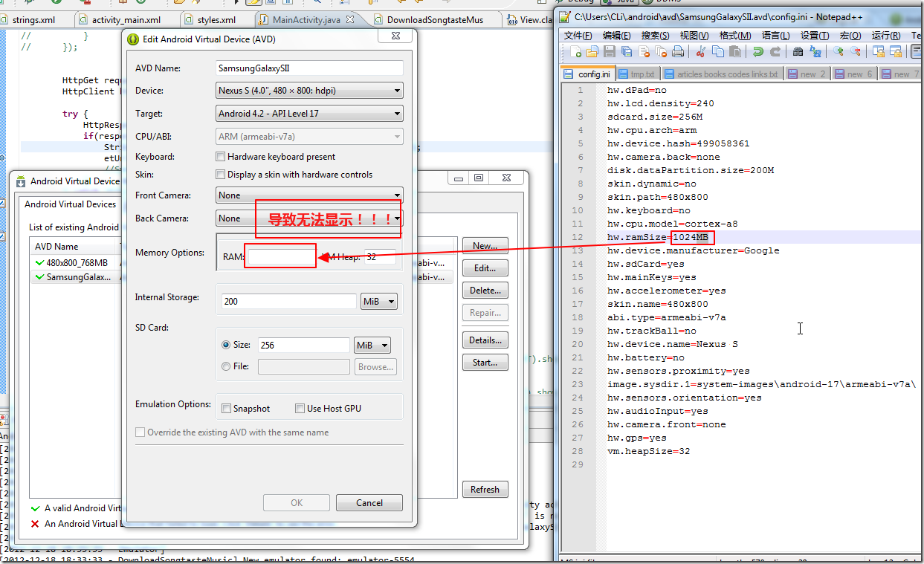Viewport: 924px width, 564px height.
Task: Click the AVD Name input field
Action: tap(309, 68)
